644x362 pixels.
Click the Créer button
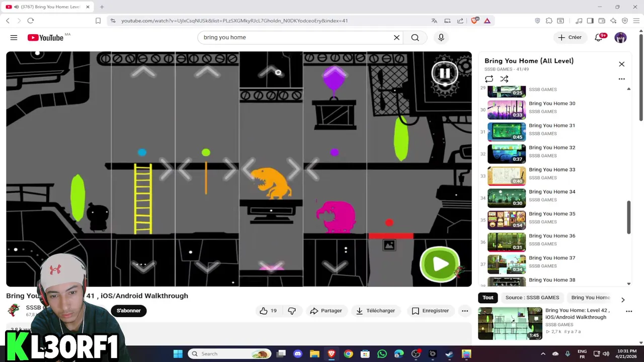(x=570, y=38)
